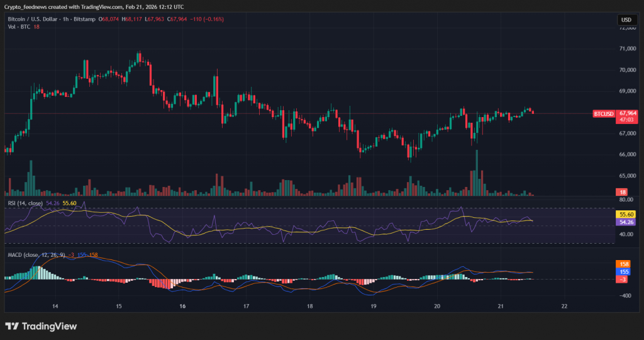Select the Vol · BTC indicator legend
644x340 pixels.
click(19, 26)
